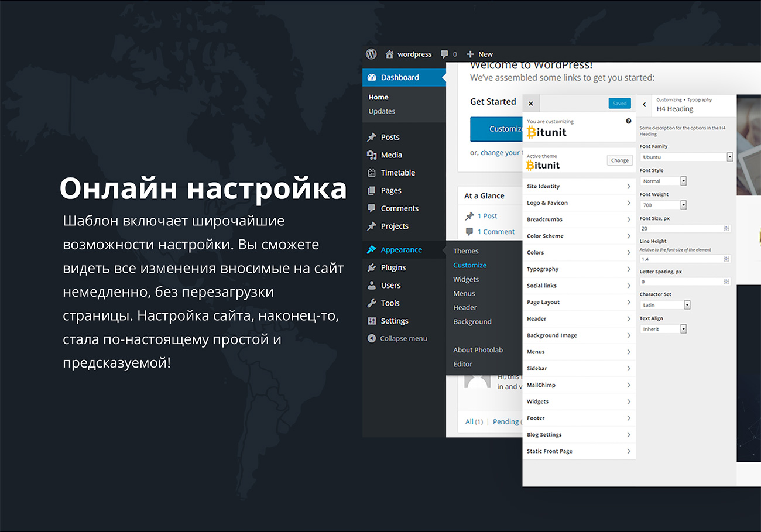Adjust the Font Size stepper arrows
Image resolution: width=761 pixels, height=532 pixels.
point(726,229)
